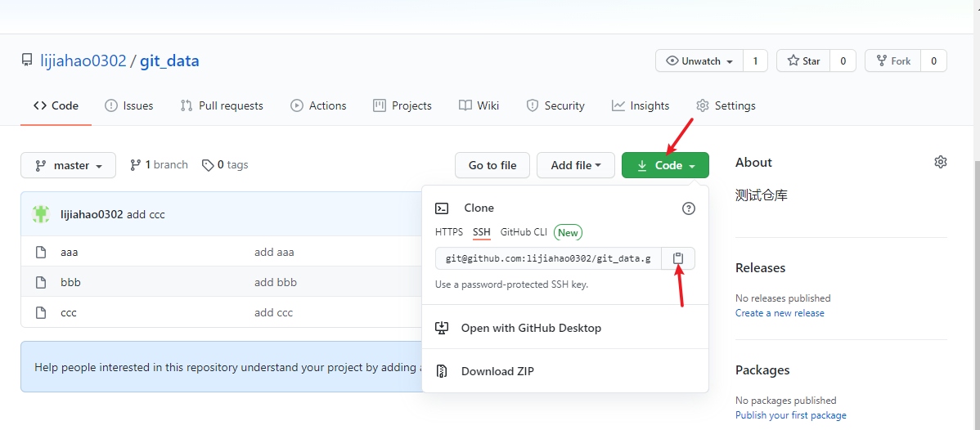Open About section settings gear icon
This screenshot has height=430, width=980.
point(940,162)
